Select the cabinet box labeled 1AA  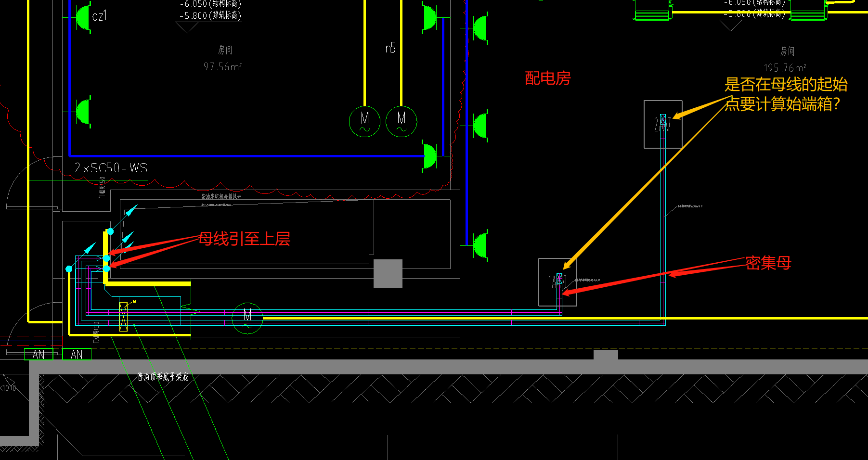tap(557, 282)
